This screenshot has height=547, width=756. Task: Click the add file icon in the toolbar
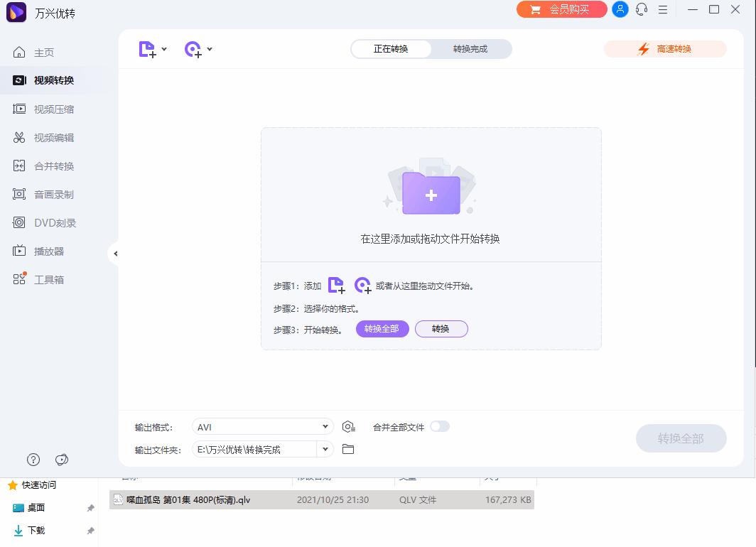148,49
